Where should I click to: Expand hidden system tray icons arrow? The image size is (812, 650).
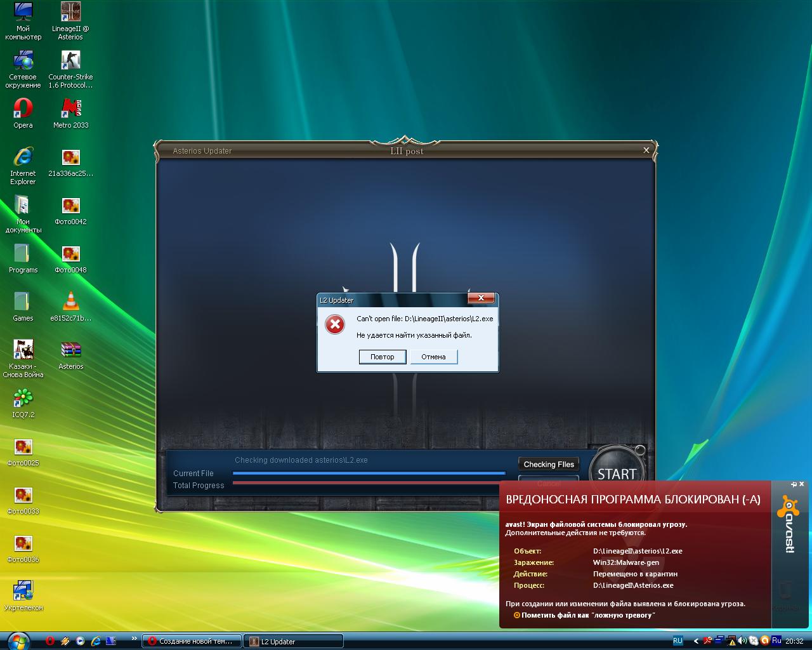[696, 641]
